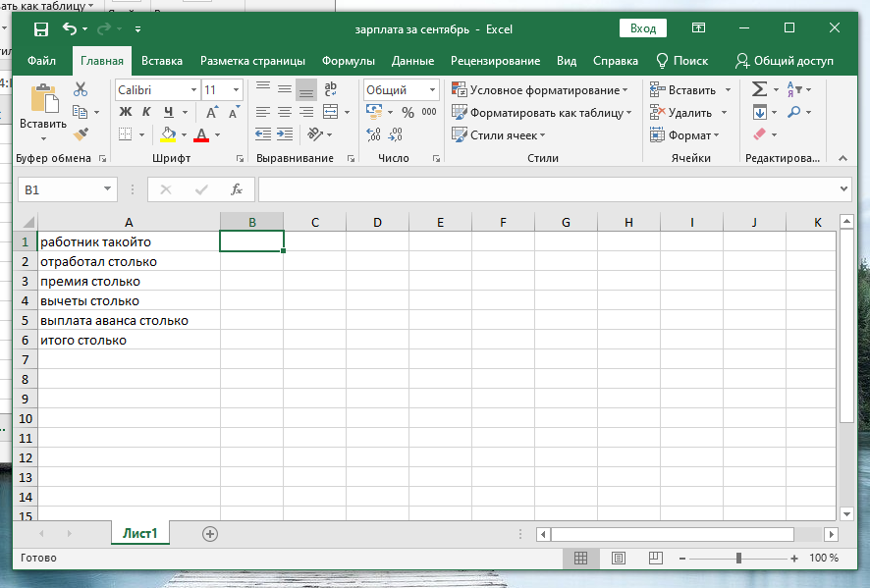Click Общий доступ share button
Screen dimensions: 870x588
click(784, 61)
